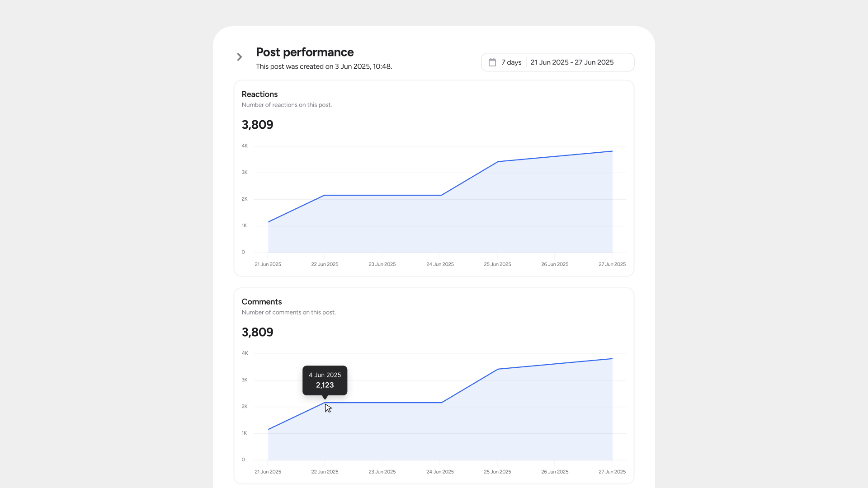Click 22 Jun 2025 point on Reactions line
The height and width of the screenshot is (488, 868).
pos(325,195)
